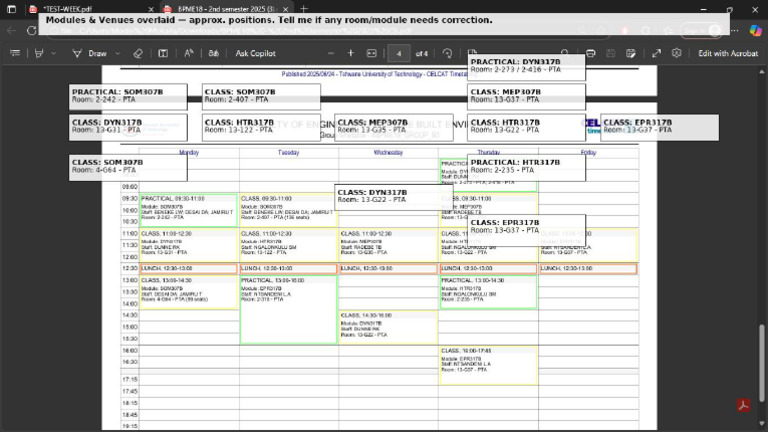Screen dimensions: 768x432
Task: Click Monday CLASS 13:00-14:30 block
Action: [x=189, y=292]
